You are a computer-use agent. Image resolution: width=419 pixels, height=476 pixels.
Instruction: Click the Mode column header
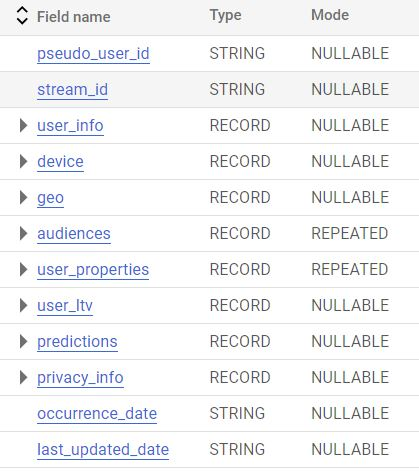(330, 15)
